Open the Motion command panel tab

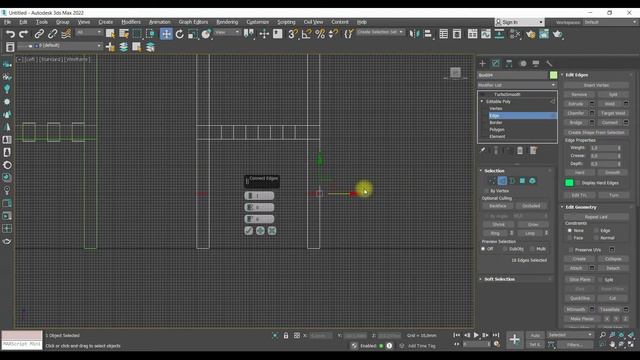(523, 64)
